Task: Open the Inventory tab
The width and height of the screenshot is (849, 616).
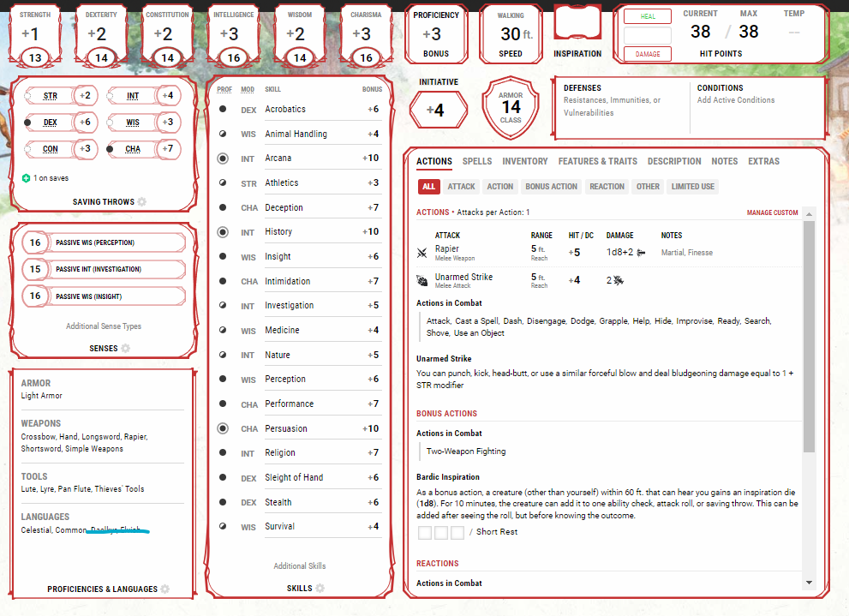Action: (524, 161)
